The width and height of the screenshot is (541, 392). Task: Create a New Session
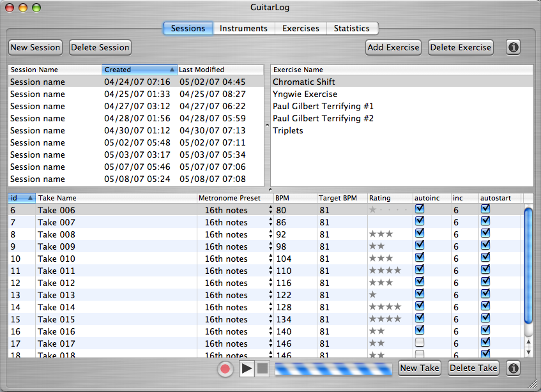coord(36,48)
